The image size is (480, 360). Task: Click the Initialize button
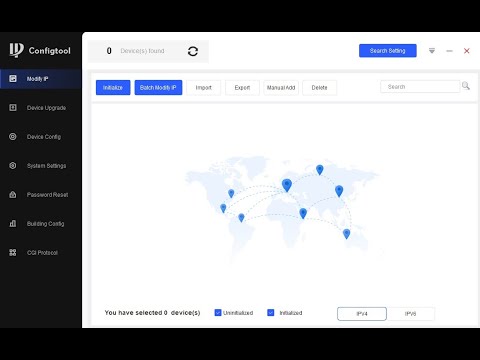coord(113,88)
